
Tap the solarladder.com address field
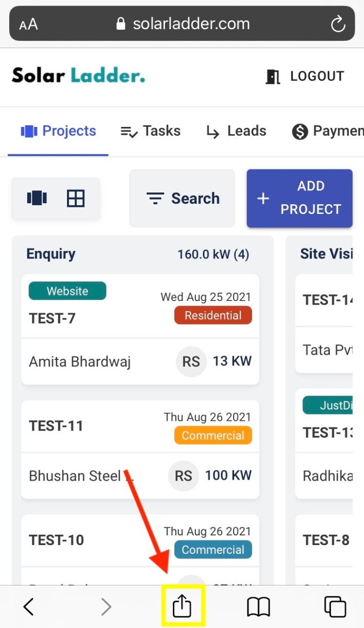coord(183,24)
